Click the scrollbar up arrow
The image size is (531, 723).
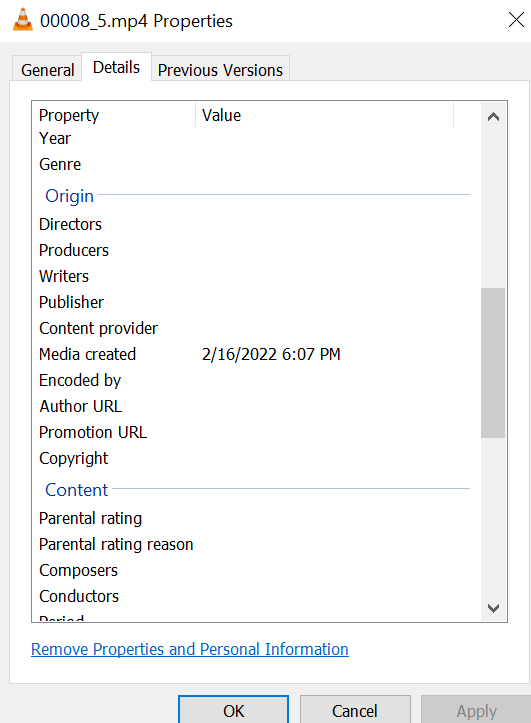pyautogui.click(x=493, y=117)
